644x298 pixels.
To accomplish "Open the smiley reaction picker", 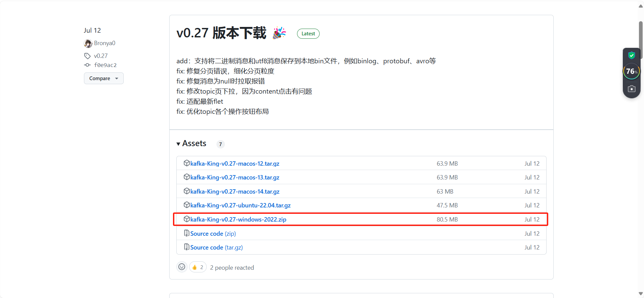I will [182, 267].
